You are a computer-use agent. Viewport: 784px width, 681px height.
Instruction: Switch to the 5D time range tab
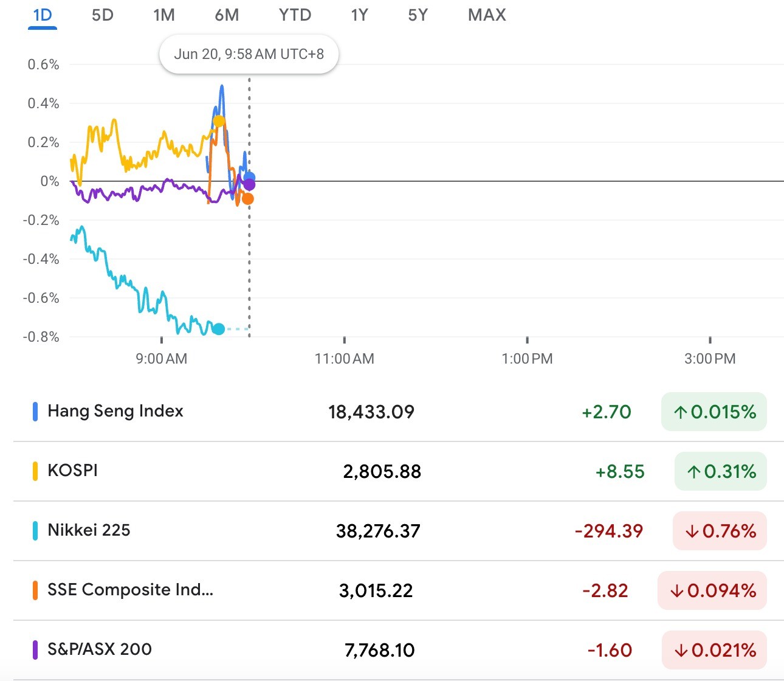[103, 15]
